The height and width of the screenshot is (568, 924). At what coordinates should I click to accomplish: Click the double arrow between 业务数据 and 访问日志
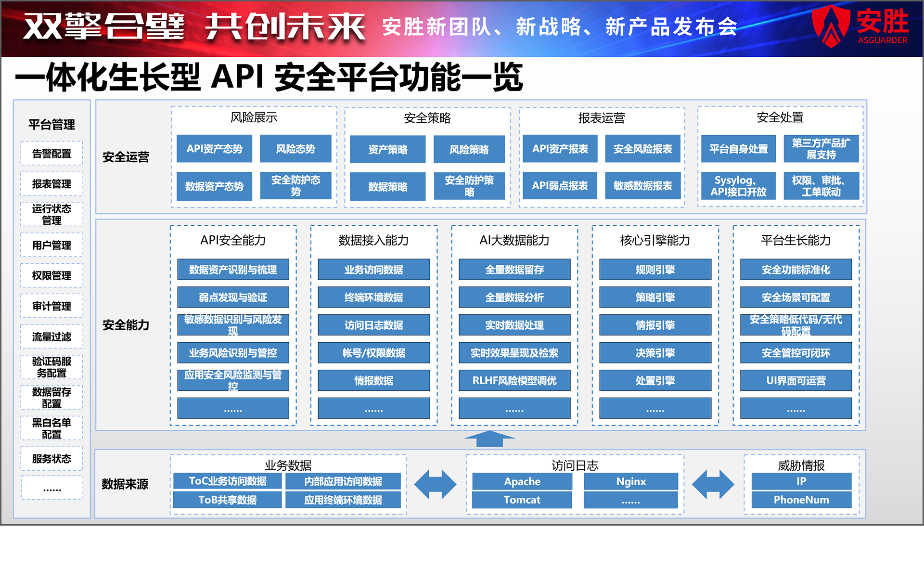tap(435, 485)
